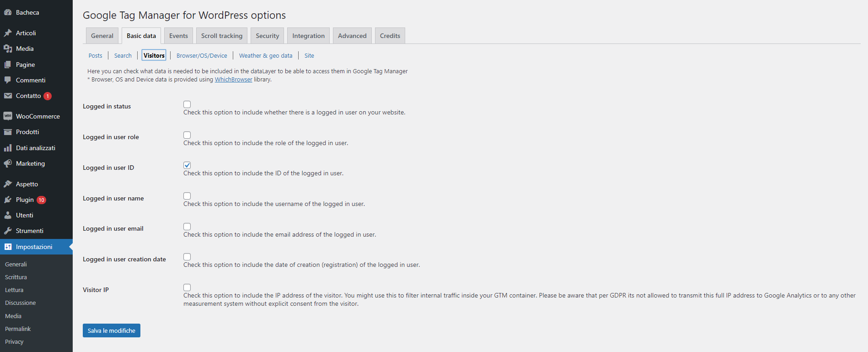The width and height of the screenshot is (868, 352).
Task: Switch to the Scroll tracking tab
Action: click(x=222, y=36)
